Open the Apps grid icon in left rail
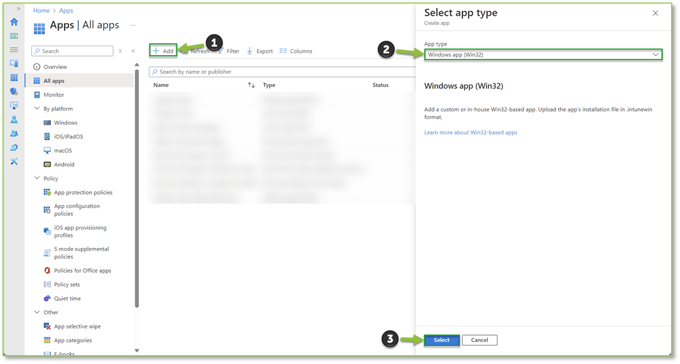680x364 pixels. (x=14, y=78)
